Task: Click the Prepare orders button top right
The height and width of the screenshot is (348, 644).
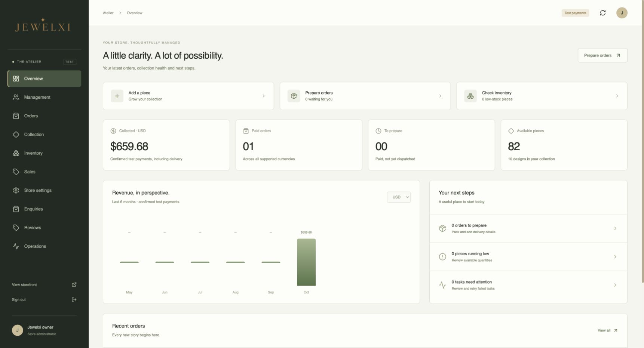Action: tap(602, 55)
